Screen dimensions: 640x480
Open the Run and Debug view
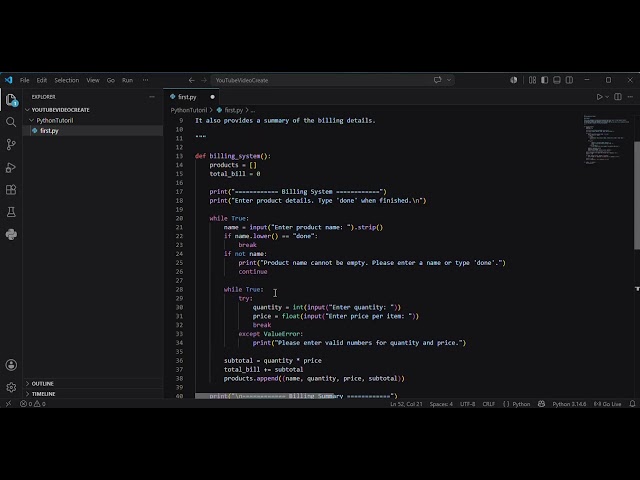click(11, 167)
